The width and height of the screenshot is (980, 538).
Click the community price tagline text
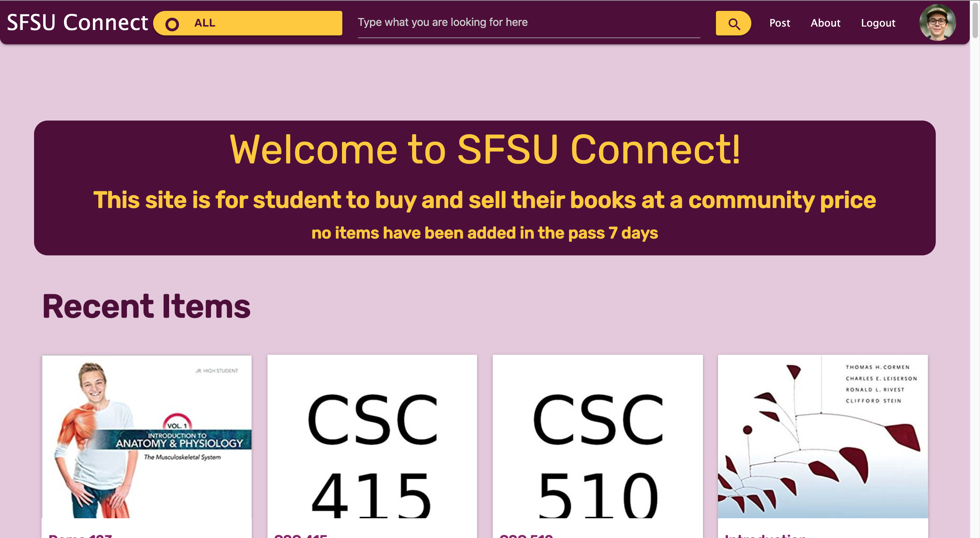(x=484, y=200)
